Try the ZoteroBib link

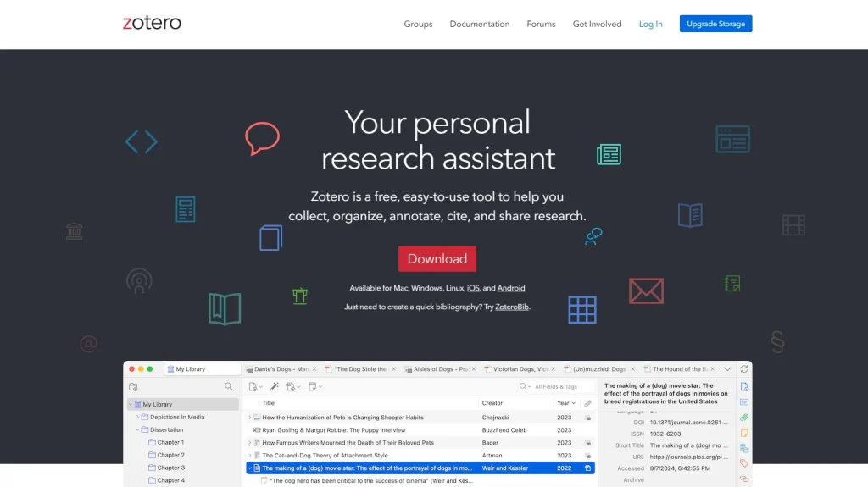click(511, 307)
